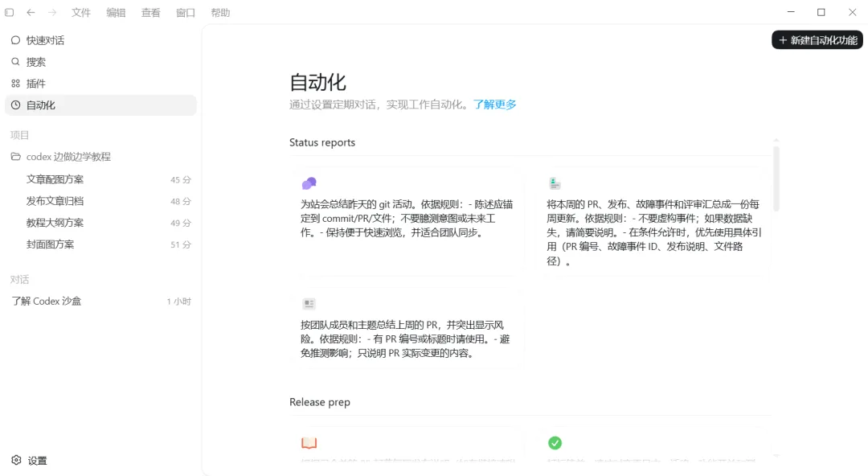Click the 插件 grid icon
Viewport: 868px width, 476px height.
(15, 83)
